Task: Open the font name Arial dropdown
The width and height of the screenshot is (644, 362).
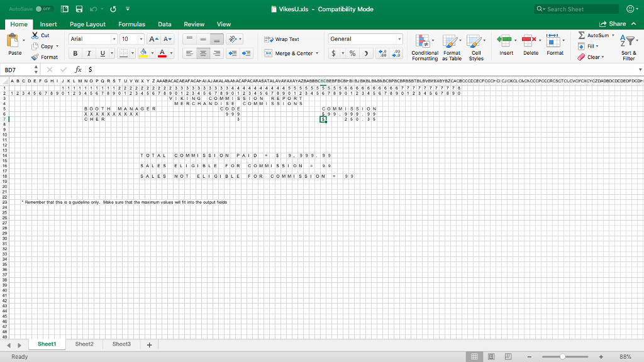Action: (114, 39)
